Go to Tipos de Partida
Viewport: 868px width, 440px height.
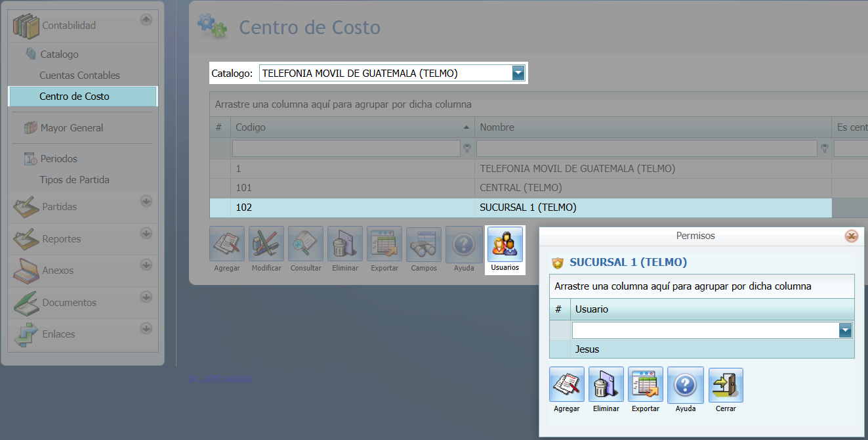74,180
